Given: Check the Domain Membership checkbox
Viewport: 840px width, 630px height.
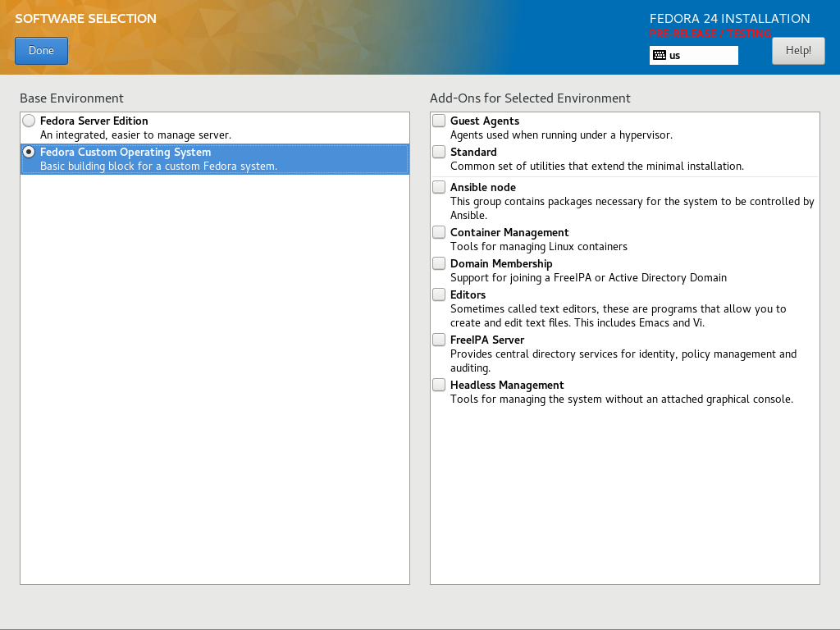Looking at the screenshot, I should pos(439,263).
